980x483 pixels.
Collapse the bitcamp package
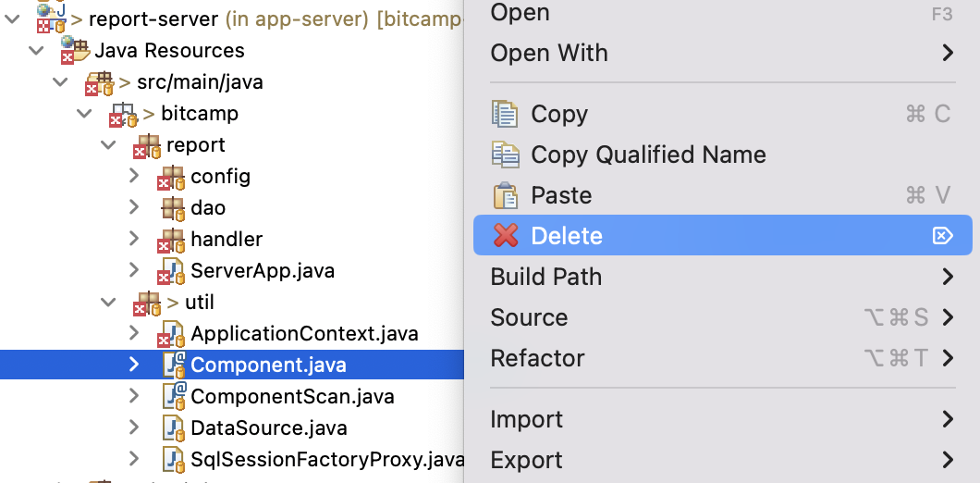pos(84,114)
